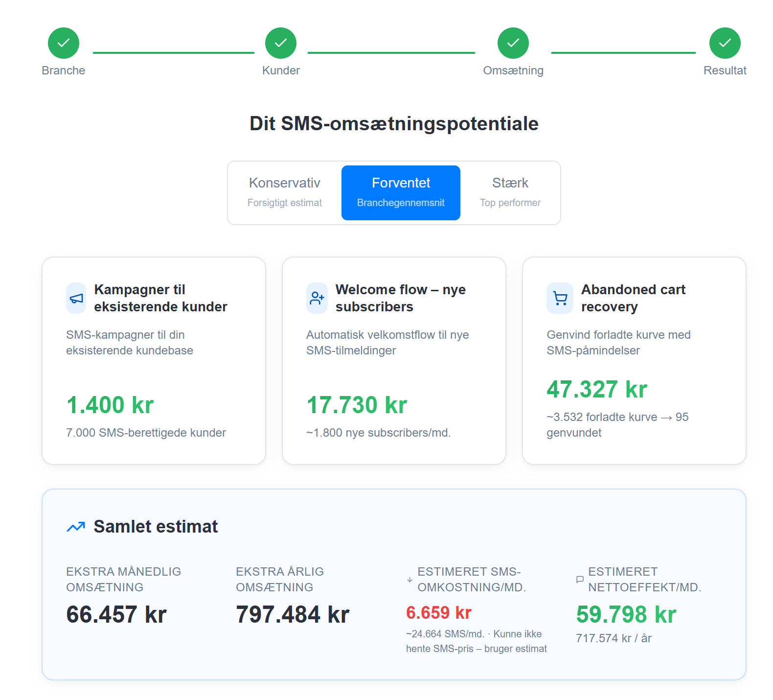
Task: Click the ~24.664 SMS/md. price note
Action: 477,641
